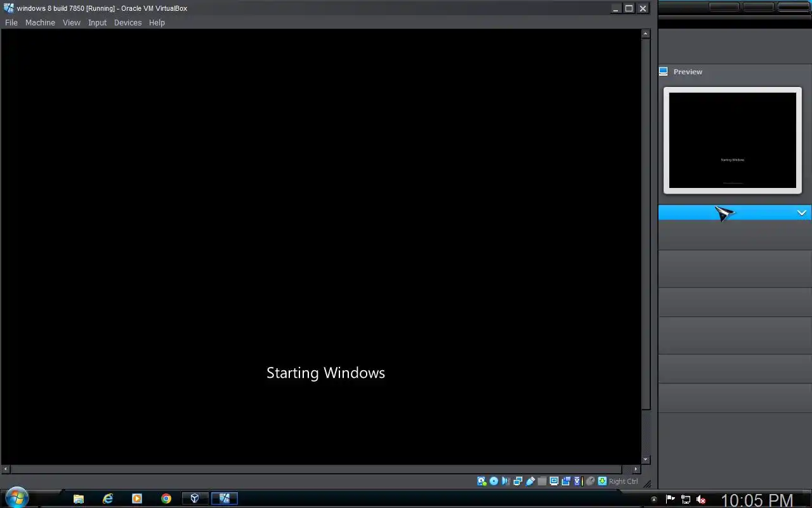This screenshot has width=812, height=508.
Task: Launch Internet Explorer from the taskbar
Action: pyautogui.click(x=108, y=498)
